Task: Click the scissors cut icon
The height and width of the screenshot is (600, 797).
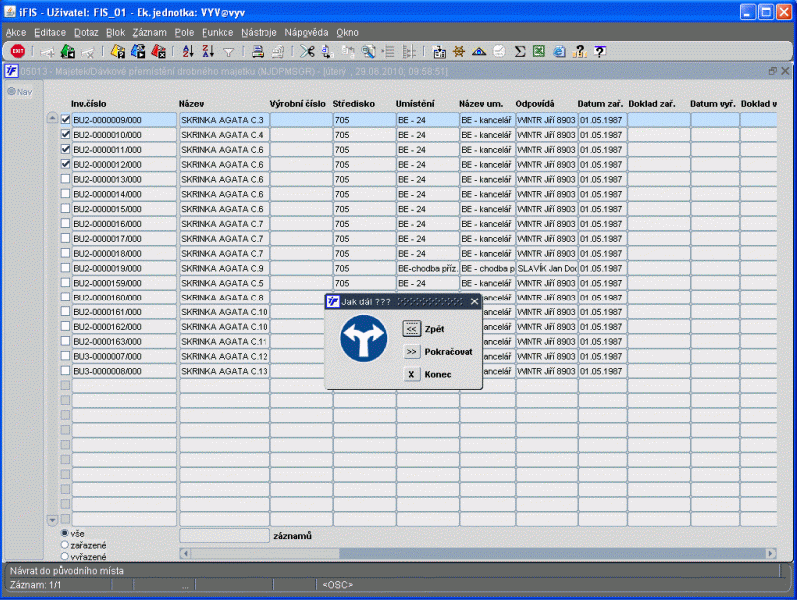Action: pos(307,51)
